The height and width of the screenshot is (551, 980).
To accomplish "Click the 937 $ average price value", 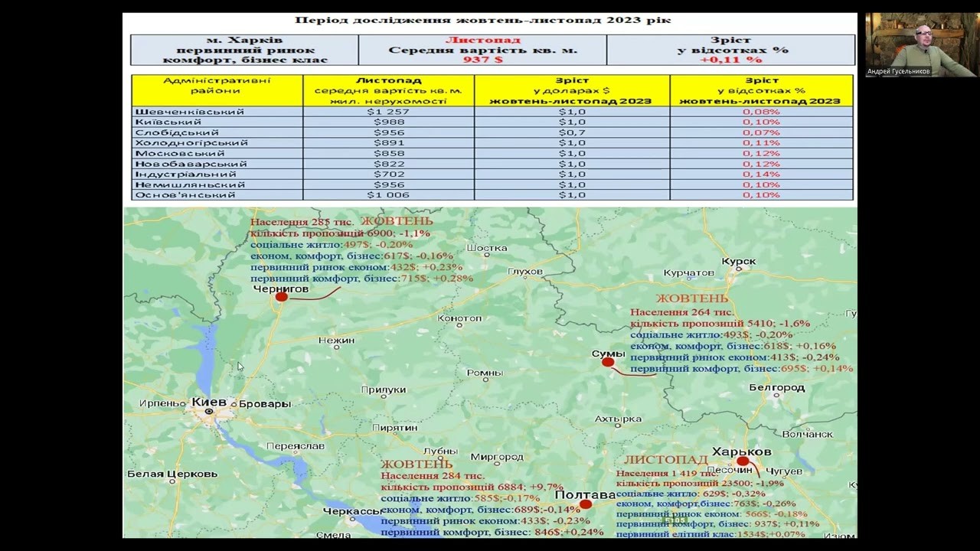I will (x=483, y=59).
